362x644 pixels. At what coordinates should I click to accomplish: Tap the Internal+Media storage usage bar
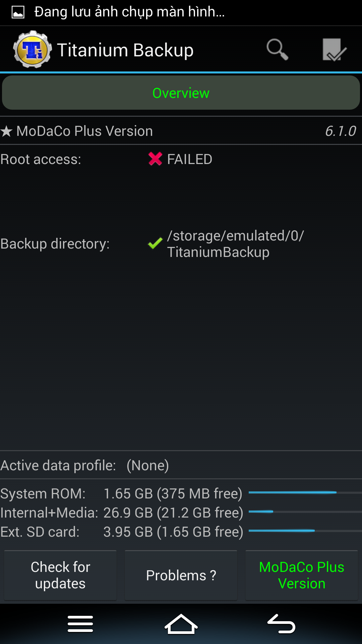point(305,512)
